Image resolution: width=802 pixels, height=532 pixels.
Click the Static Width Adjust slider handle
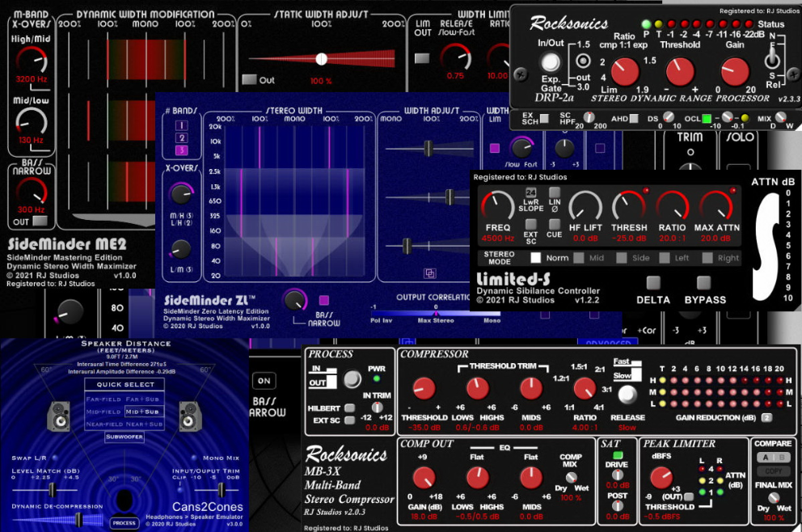(321, 59)
